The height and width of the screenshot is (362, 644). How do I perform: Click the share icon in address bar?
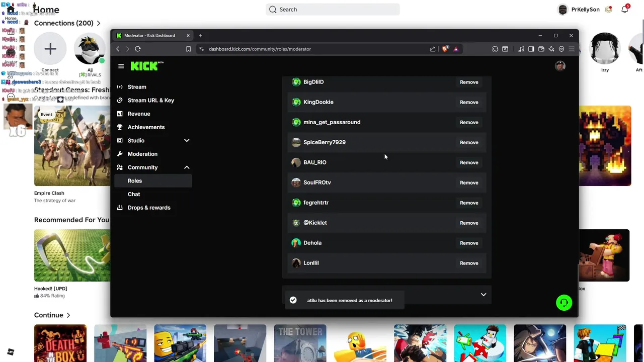pyautogui.click(x=433, y=49)
